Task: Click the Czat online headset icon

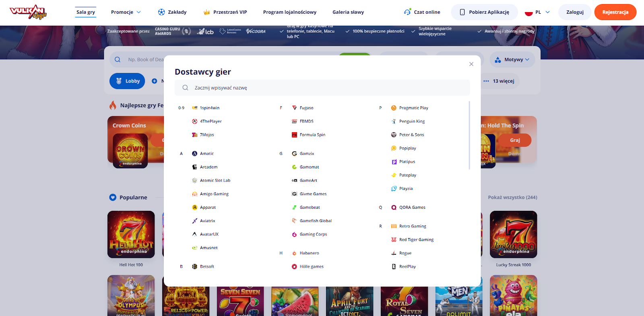Action: [x=407, y=12]
